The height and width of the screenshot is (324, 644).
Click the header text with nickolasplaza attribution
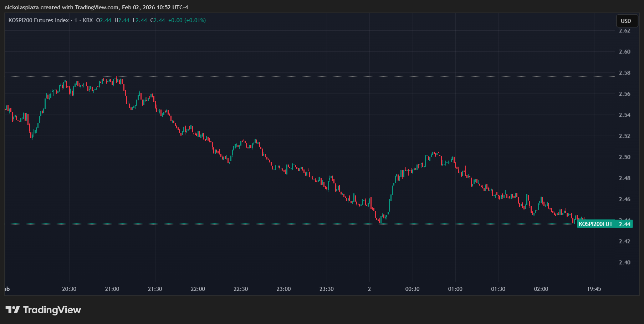tap(96, 7)
